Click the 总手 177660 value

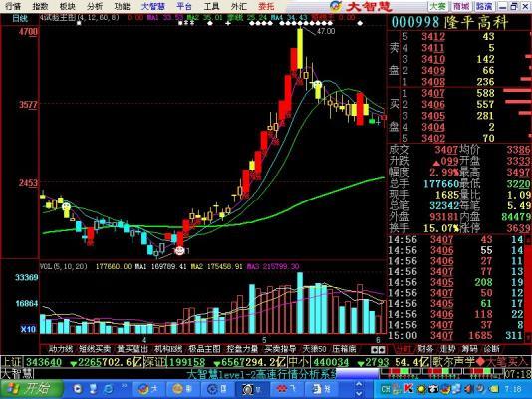(x=441, y=183)
